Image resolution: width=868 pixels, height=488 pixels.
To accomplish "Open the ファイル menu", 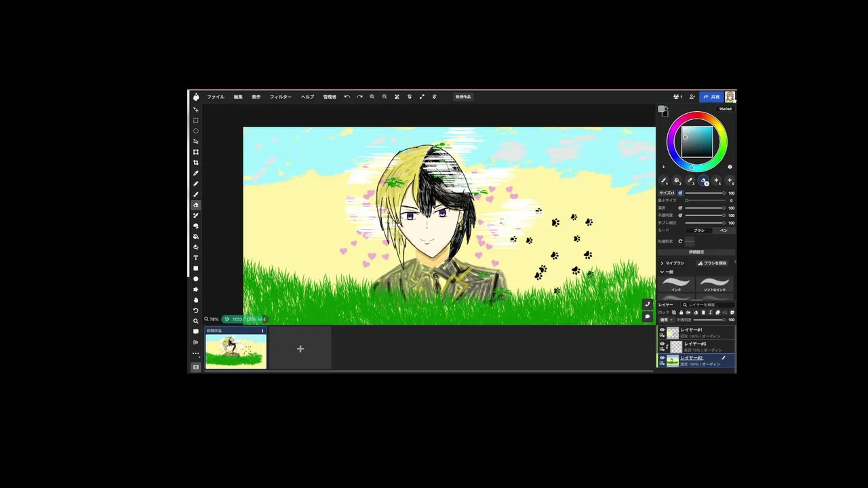I will point(216,96).
